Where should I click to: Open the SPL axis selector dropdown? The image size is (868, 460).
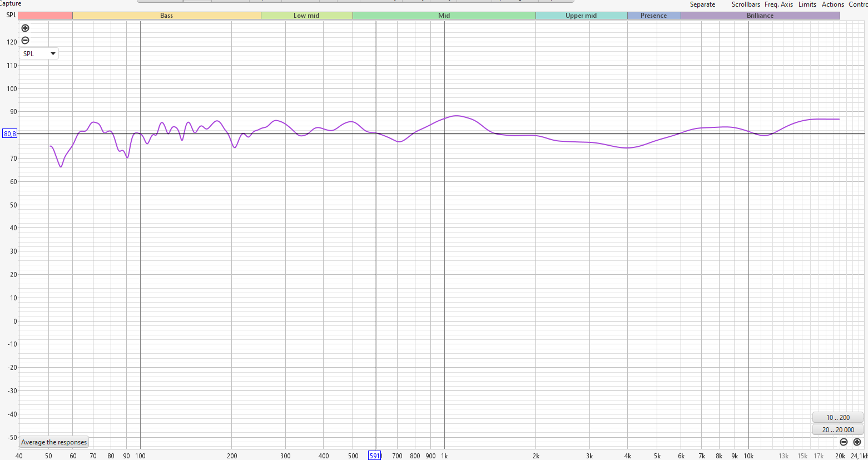[x=39, y=53]
